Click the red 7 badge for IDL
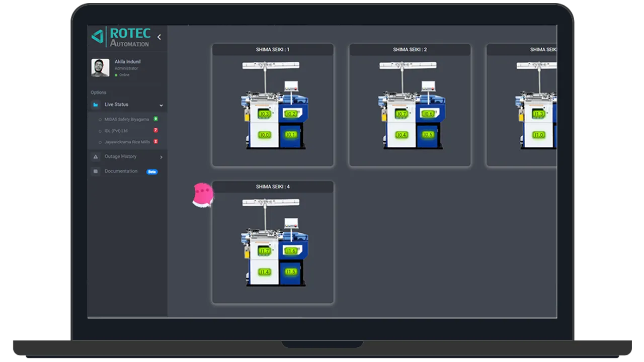Viewport: 644px width, 362px height. tap(155, 130)
